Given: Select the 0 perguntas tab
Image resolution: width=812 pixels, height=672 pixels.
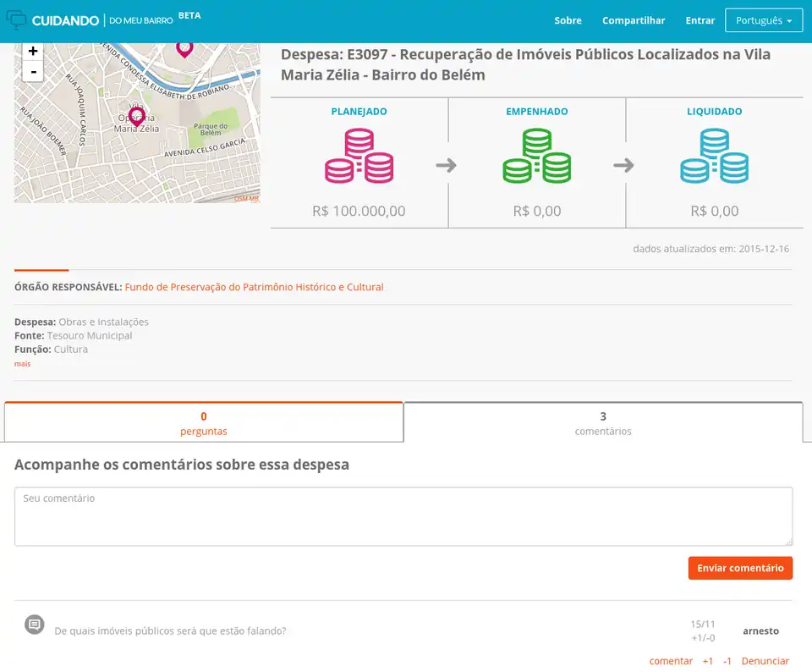Looking at the screenshot, I should 203,422.
